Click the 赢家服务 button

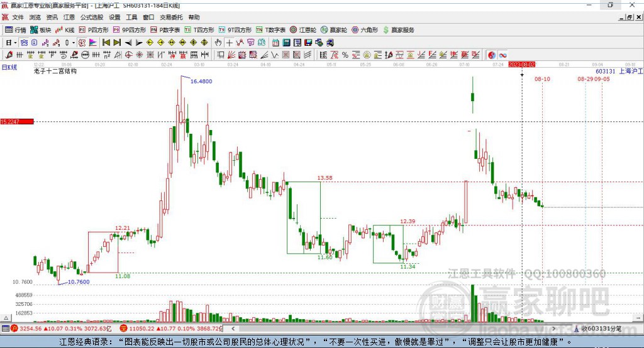[398, 30]
